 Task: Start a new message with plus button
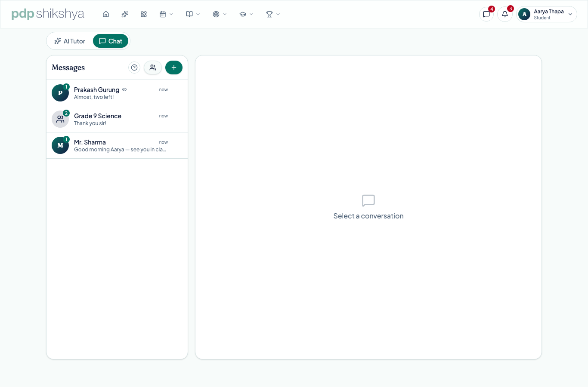pyautogui.click(x=174, y=68)
